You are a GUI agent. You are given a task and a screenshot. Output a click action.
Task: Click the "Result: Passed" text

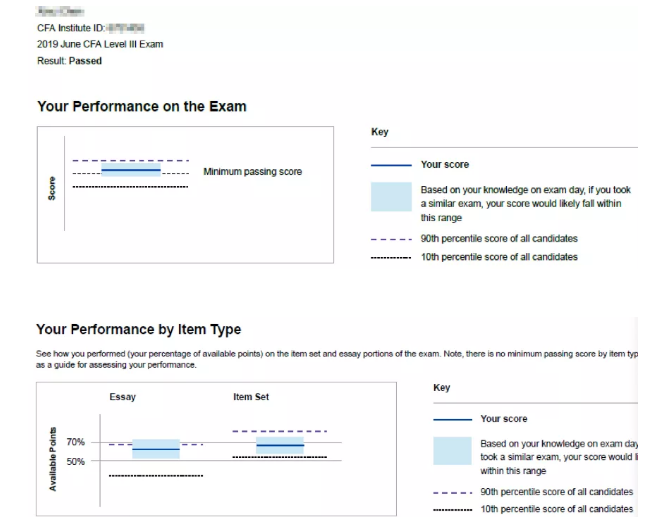click(69, 61)
